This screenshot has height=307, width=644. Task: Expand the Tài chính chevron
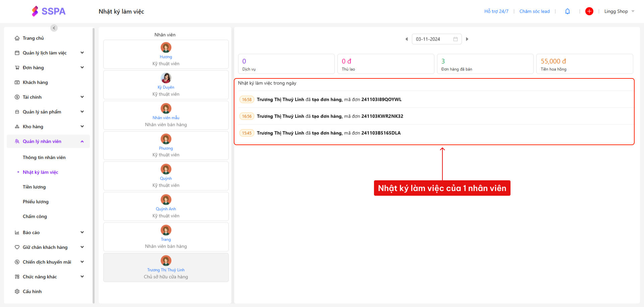pyautogui.click(x=82, y=97)
